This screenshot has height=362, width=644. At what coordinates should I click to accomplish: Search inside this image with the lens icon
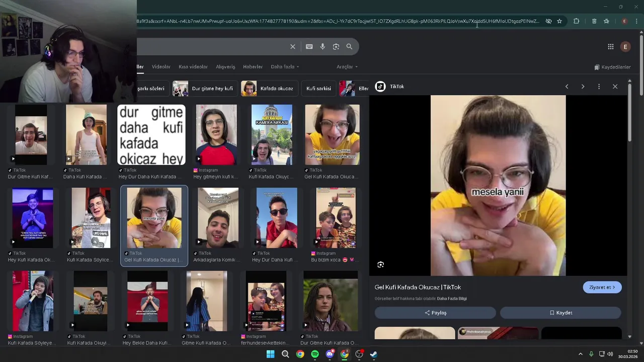(x=381, y=264)
